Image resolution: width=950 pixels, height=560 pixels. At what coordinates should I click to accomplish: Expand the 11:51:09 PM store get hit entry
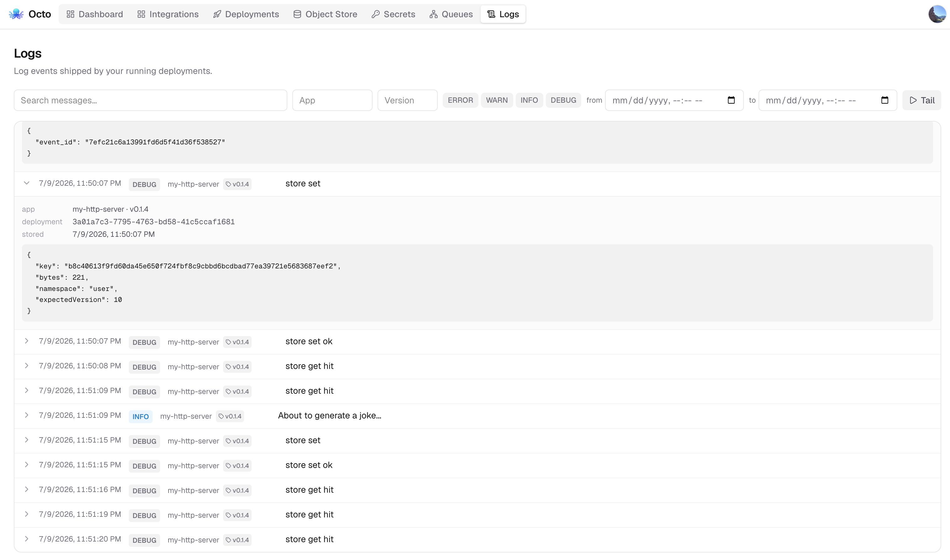pos(26,390)
